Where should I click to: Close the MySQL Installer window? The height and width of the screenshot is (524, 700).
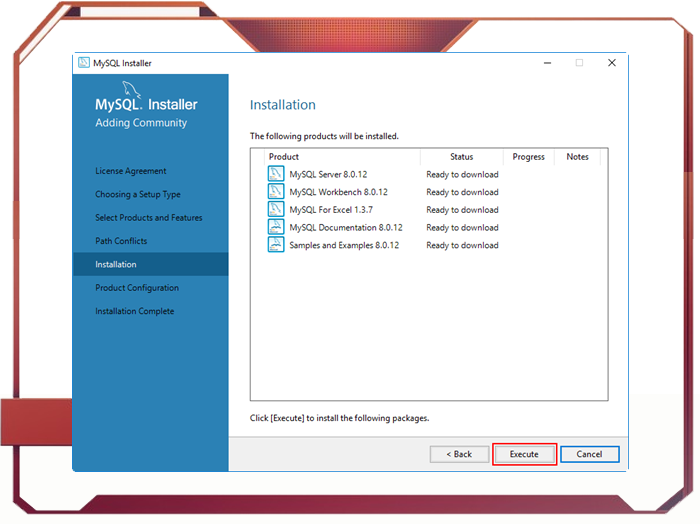[x=611, y=63]
